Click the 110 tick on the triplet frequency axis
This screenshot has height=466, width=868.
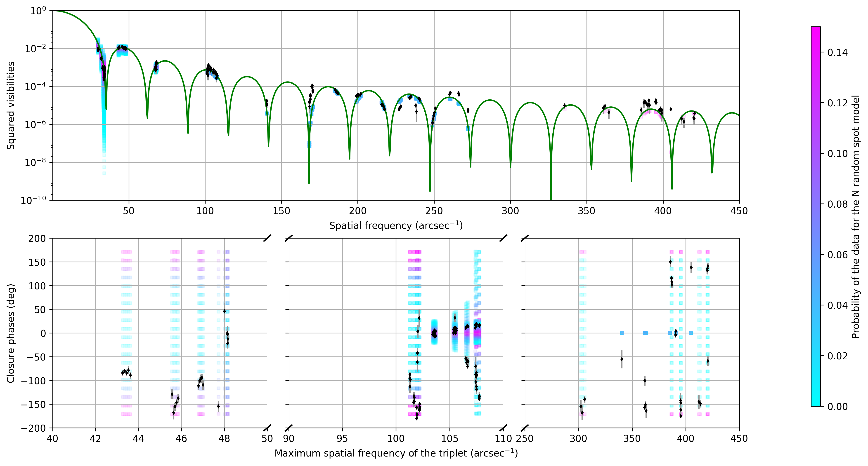click(x=503, y=439)
